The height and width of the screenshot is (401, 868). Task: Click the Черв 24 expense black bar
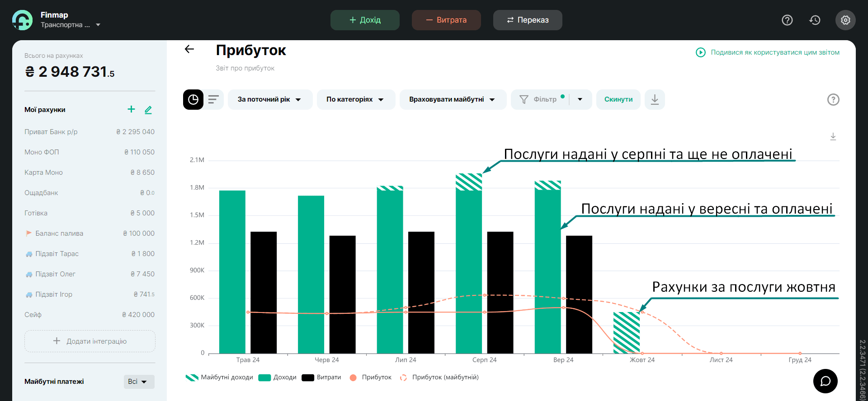(343, 294)
